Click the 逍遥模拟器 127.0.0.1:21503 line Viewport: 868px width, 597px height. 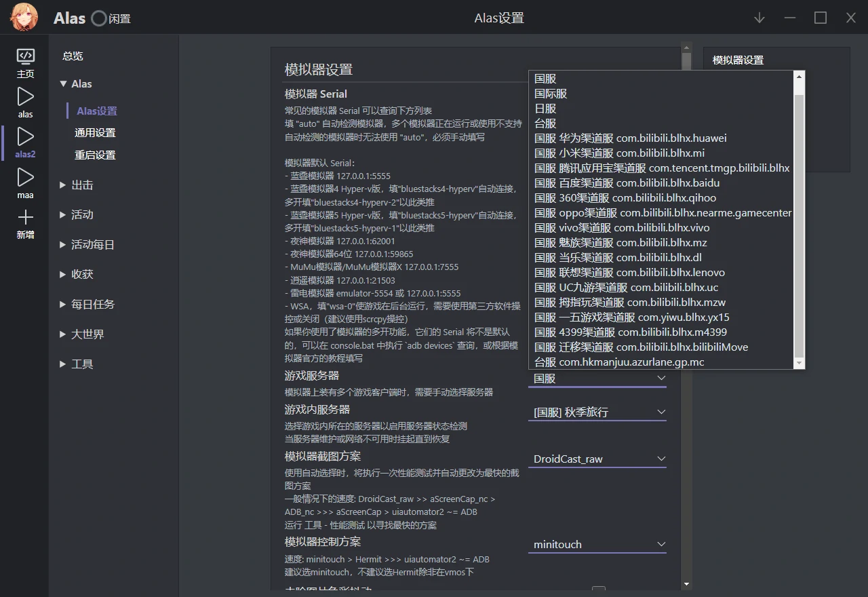tap(340, 280)
